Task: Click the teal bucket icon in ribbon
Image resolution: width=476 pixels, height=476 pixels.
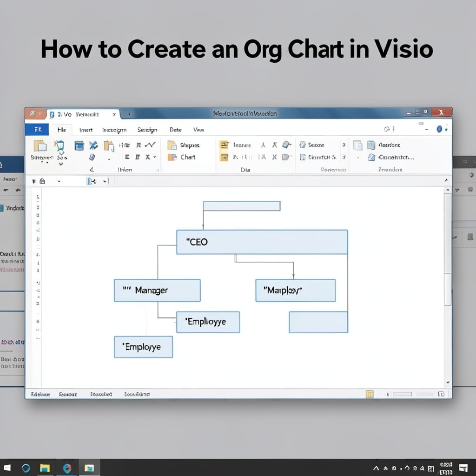Action: tap(60, 145)
